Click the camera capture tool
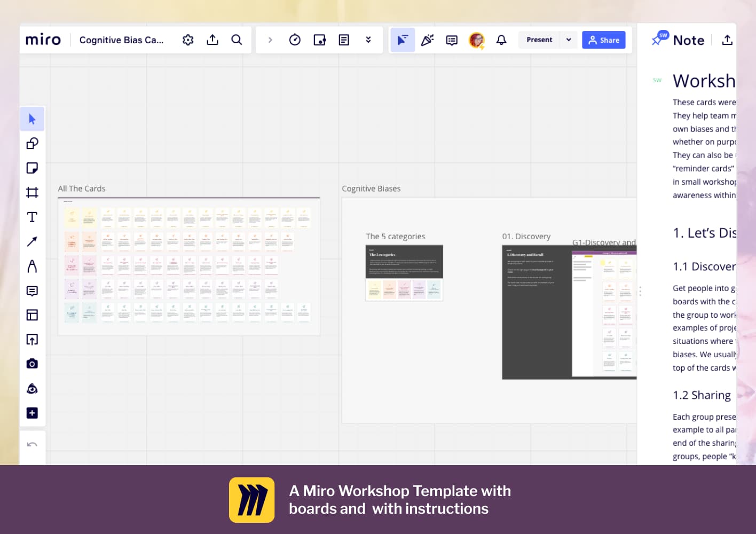The width and height of the screenshot is (756, 534). tap(32, 364)
